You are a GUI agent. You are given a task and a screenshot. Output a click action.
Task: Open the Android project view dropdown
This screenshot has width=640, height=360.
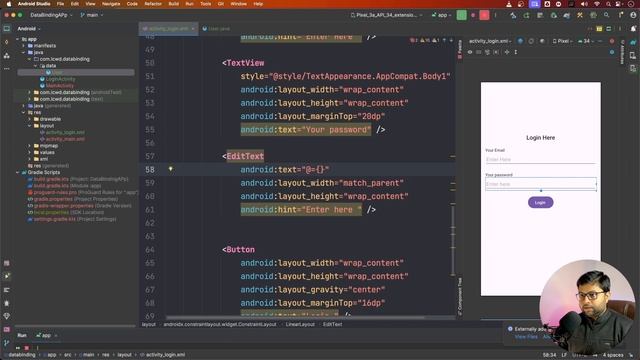click(x=29, y=29)
